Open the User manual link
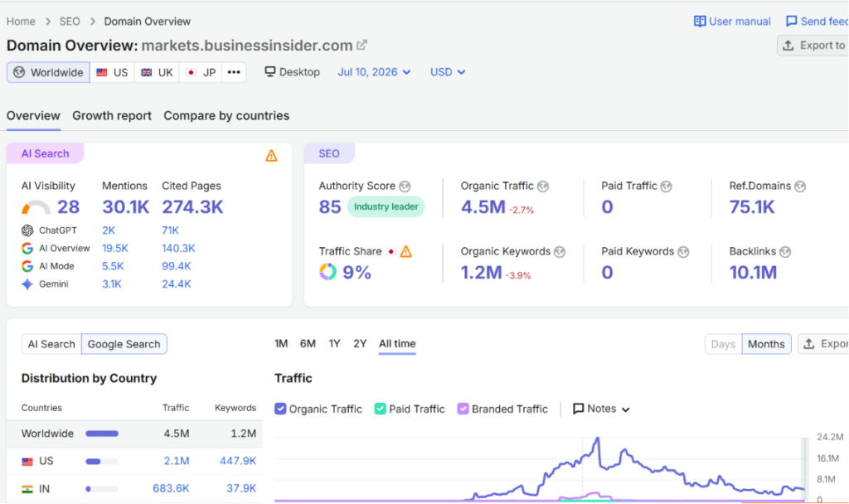 pyautogui.click(x=732, y=21)
